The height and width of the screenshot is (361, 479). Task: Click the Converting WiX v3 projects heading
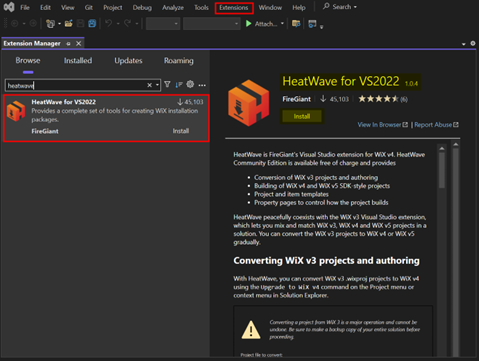coord(326,260)
